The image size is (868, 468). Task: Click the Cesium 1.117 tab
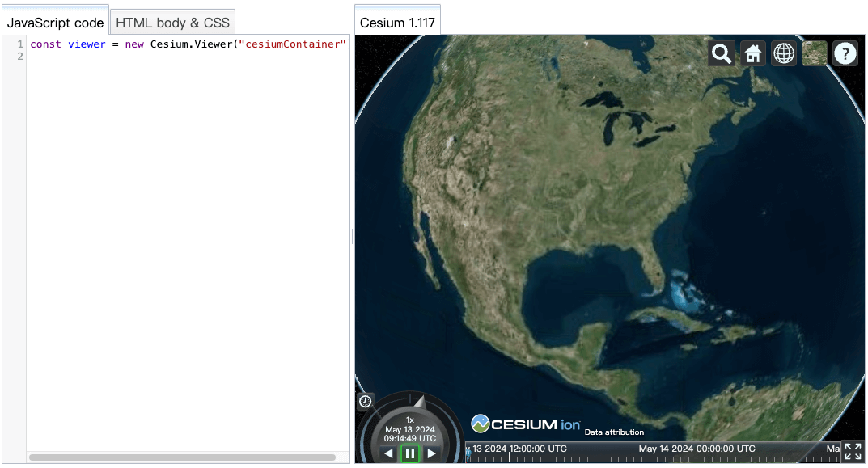click(397, 22)
